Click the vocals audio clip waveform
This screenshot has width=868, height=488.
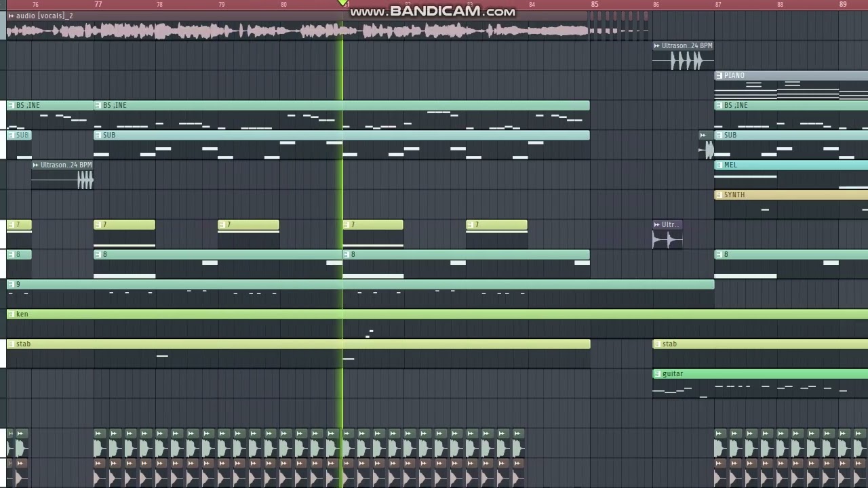(x=297, y=30)
